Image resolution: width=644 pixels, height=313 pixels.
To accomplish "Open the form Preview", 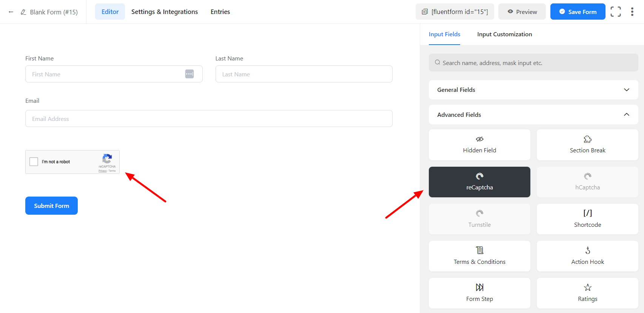I will pos(522,12).
